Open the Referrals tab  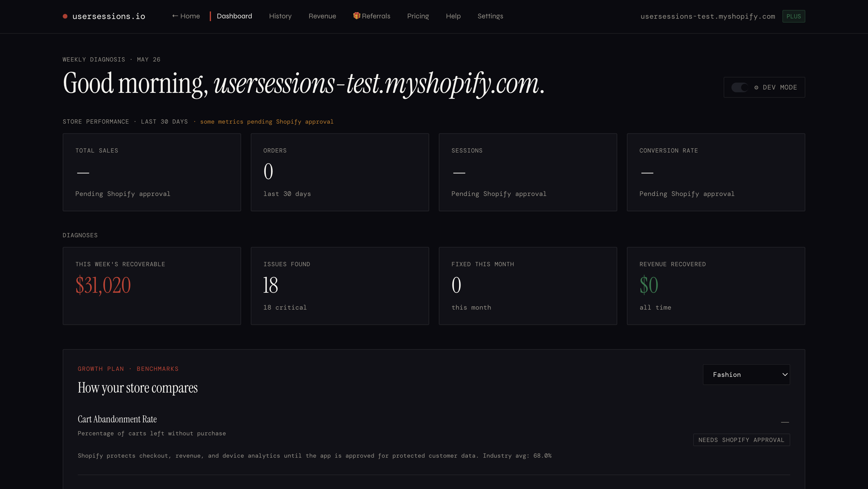(x=372, y=16)
